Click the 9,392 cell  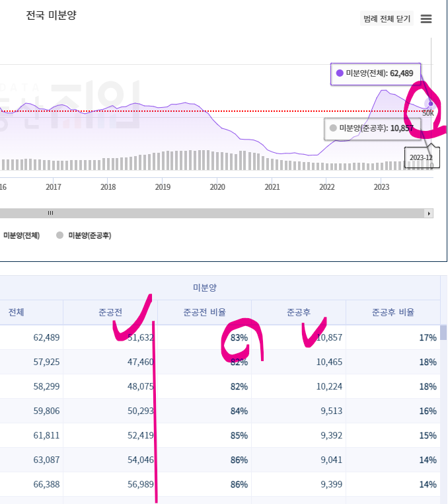[x=332, y=435]
